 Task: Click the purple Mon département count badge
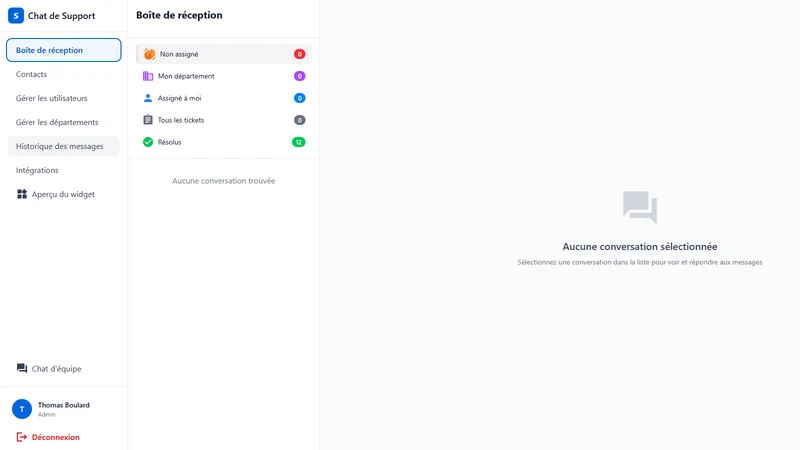coord(299,76)
